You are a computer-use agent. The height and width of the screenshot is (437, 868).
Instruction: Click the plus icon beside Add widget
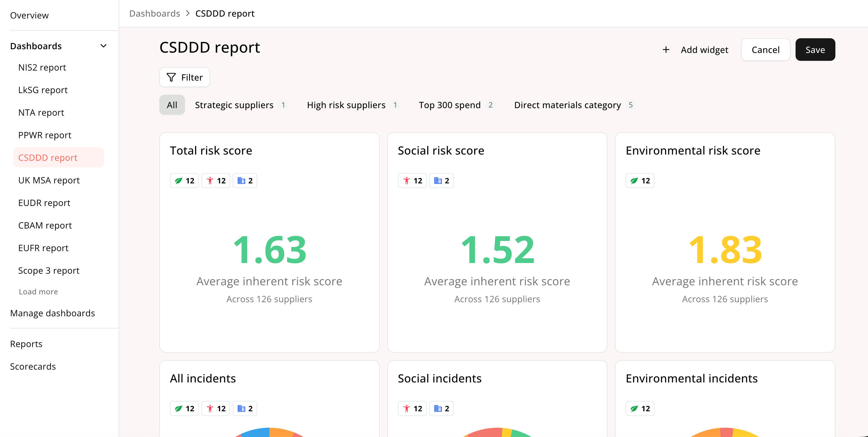pos(666,50)
